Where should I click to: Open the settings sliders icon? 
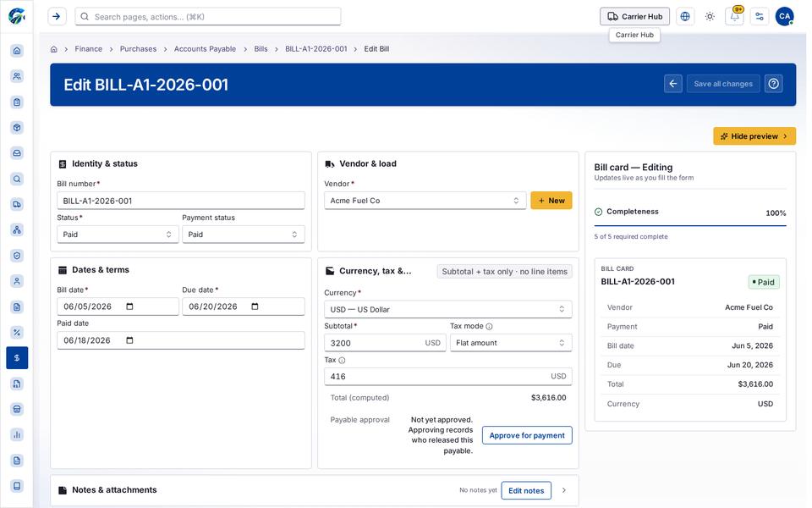tap(760, 16)
